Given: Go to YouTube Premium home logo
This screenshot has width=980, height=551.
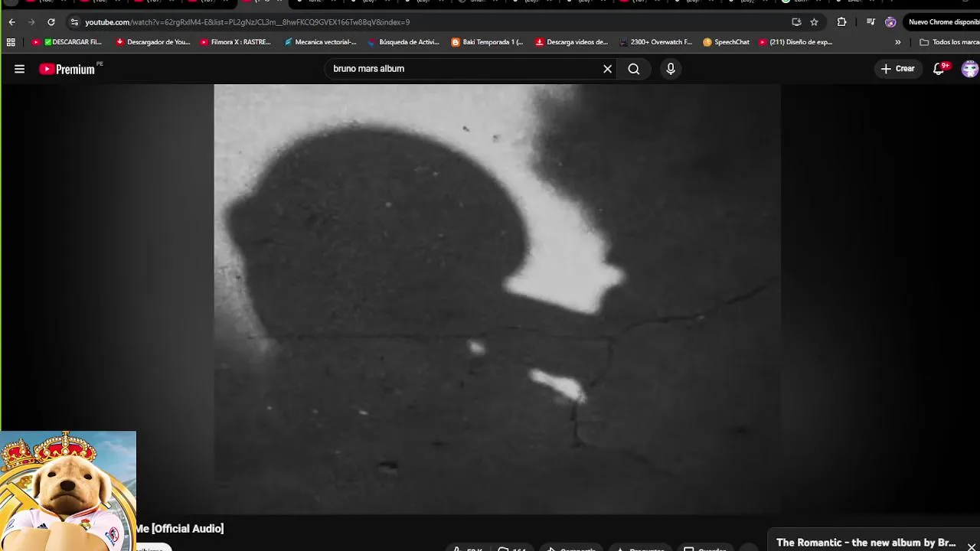Looking at the screenshot, I should [x=67, y=69].
